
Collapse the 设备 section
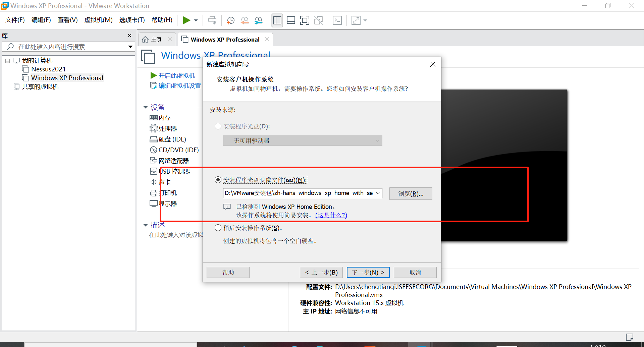pos(146,107)
